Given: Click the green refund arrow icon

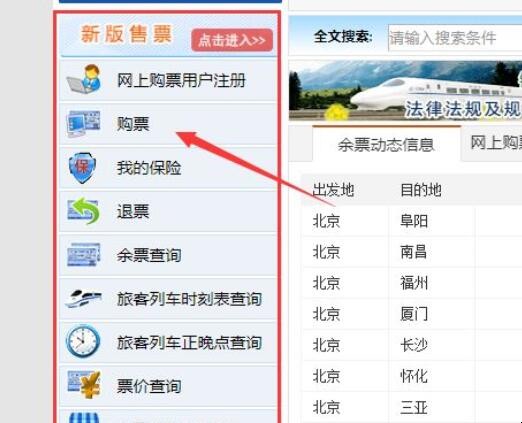Looking at the screenshot, I should click(x=83, y=211).
